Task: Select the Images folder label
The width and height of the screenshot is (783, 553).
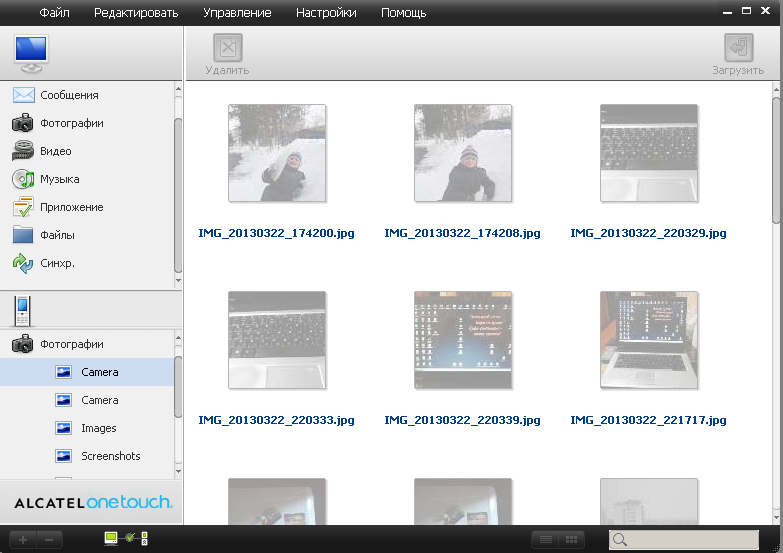Action: tap(99, 428)
